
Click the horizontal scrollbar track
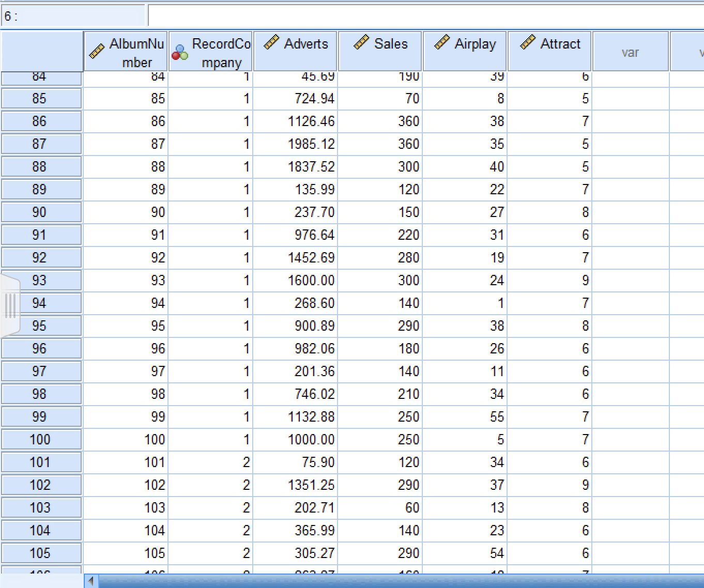[401, 581]
